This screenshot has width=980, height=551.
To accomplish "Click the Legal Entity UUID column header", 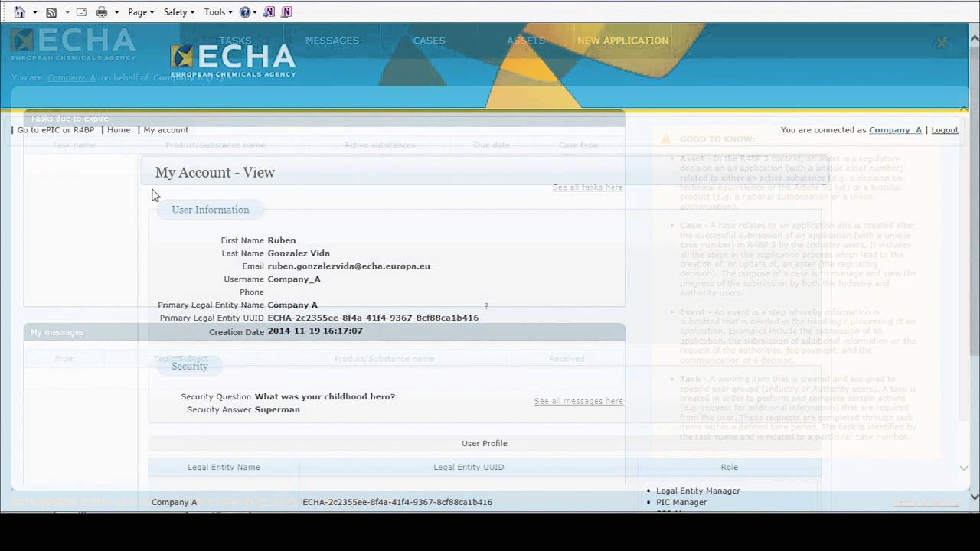I will coord(469,467).
